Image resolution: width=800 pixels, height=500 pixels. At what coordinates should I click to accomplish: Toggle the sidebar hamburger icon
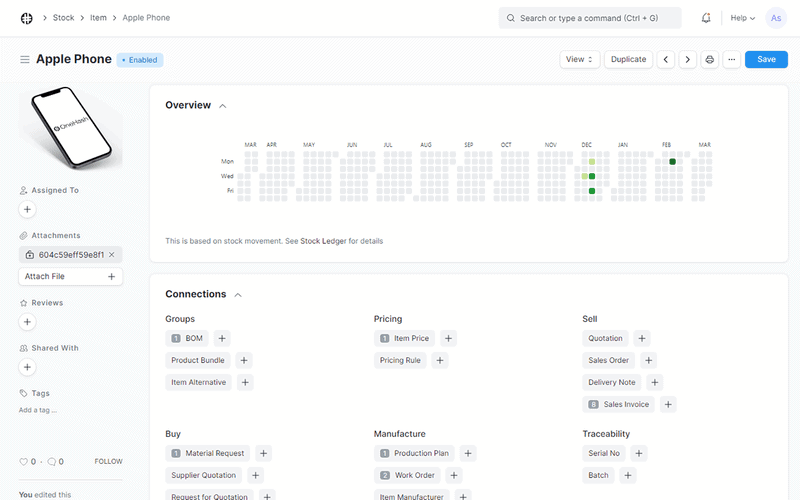[25, 60]
